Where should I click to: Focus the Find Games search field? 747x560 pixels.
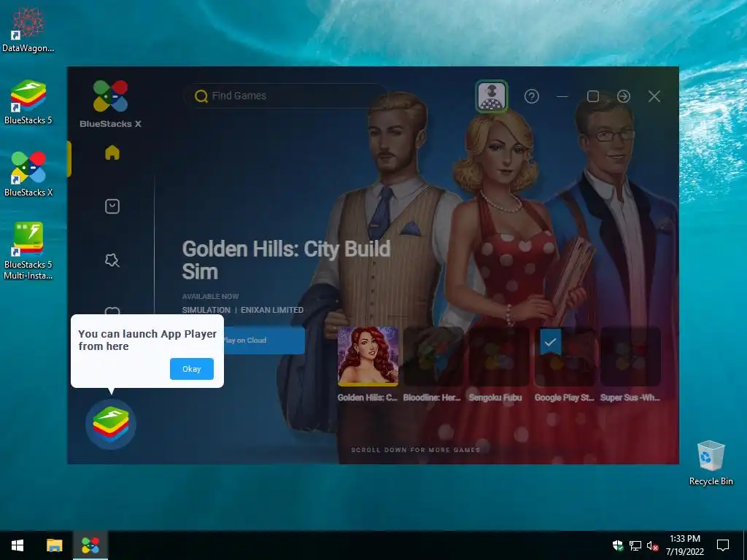point(286,96)
